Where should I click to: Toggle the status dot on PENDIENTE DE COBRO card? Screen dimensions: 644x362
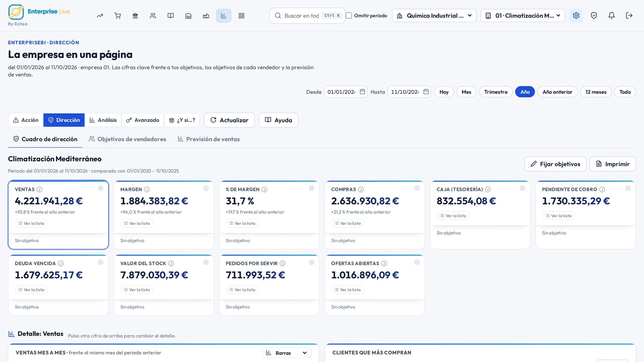coord(628,188)
